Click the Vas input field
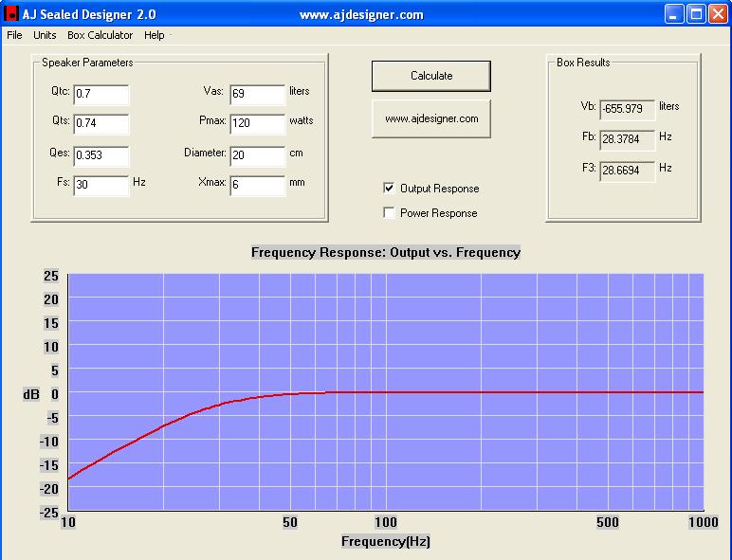Image resolution: width=732 pixels, height=560 pixels. pos(257,94)
